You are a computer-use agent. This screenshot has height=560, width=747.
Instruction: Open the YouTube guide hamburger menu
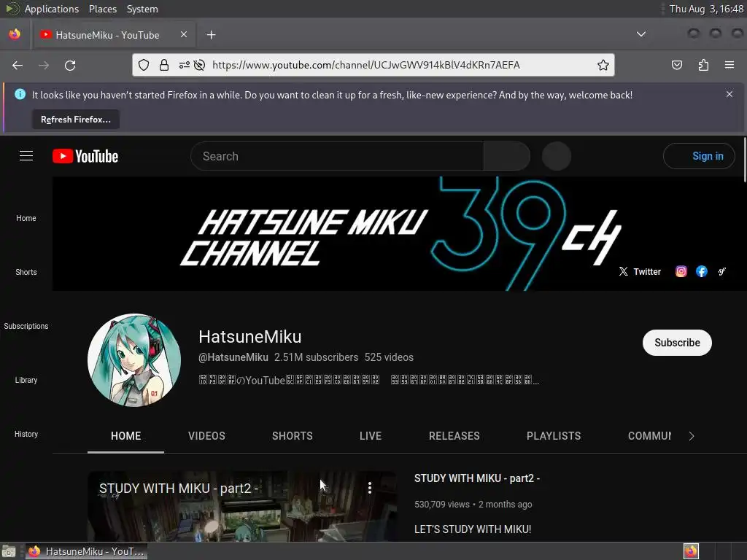tap(26, 156)
